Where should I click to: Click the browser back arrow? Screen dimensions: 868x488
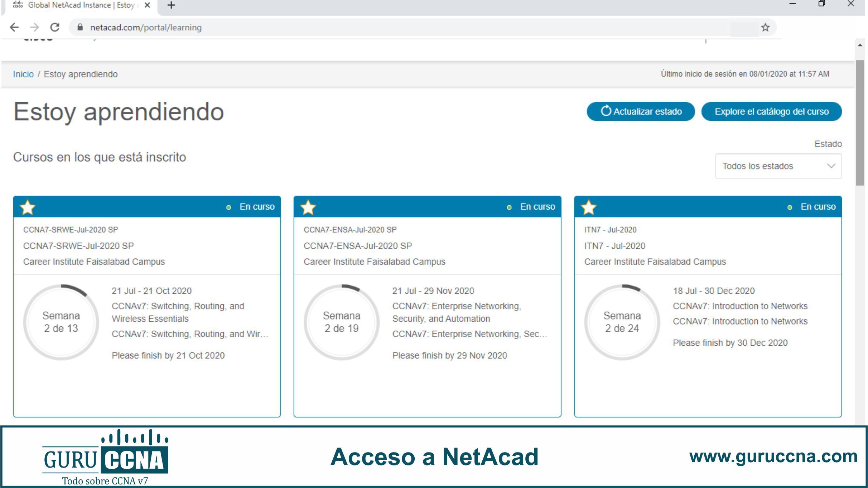14,27
